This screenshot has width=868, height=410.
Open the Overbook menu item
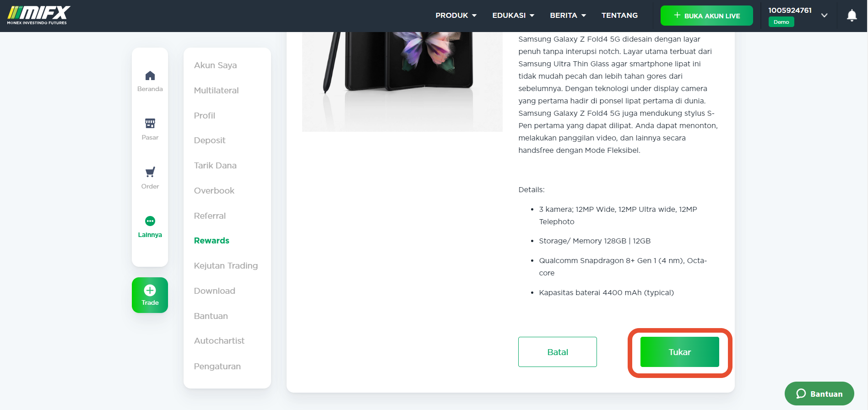coord(214,191)
